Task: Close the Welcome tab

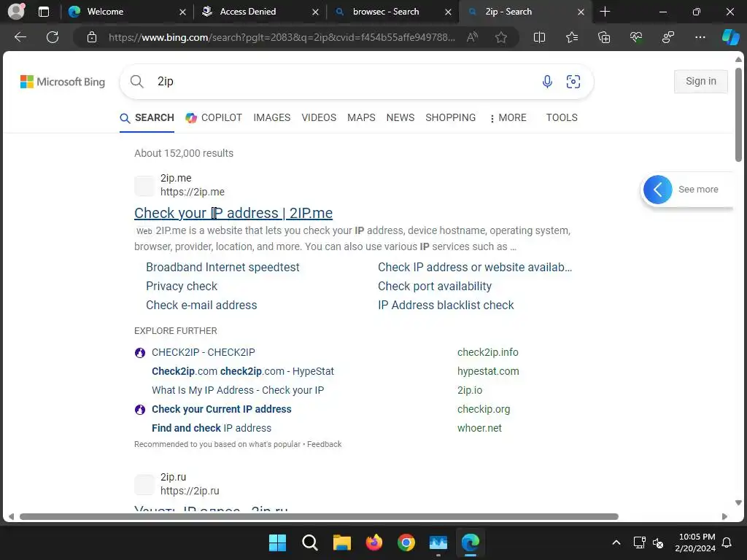Action: tap(182, 12)
